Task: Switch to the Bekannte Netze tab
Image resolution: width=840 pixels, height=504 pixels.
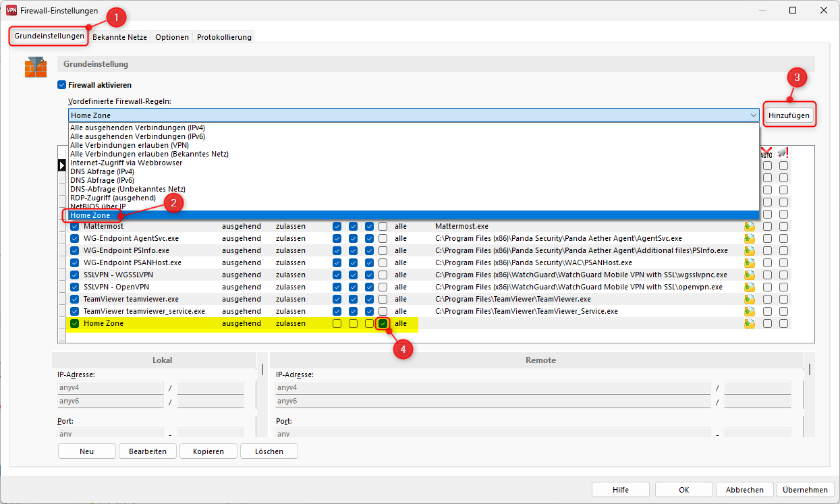Action: pyautogui.click(x=119, y=37)
